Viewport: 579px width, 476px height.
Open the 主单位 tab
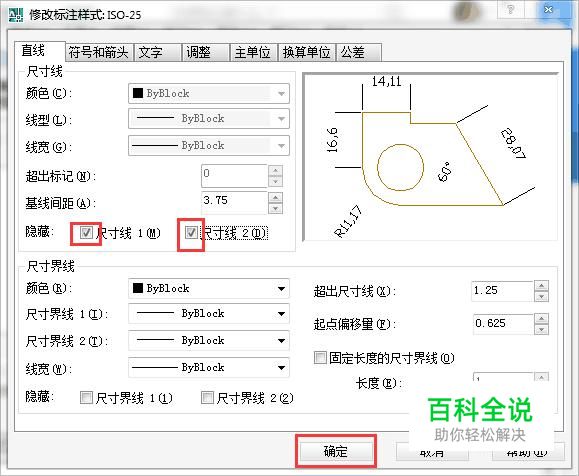coord(253,52)
